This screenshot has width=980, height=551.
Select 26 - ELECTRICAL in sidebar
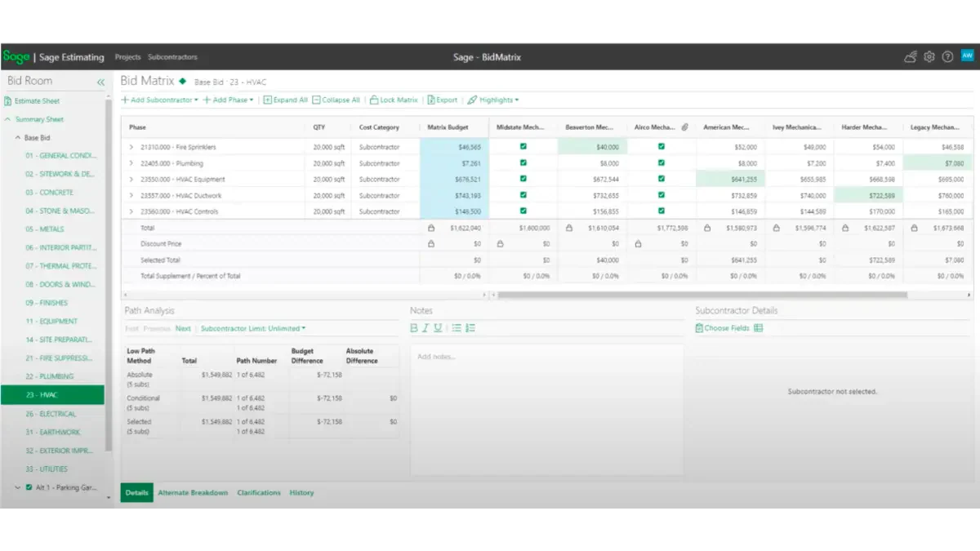click(51, 414)
